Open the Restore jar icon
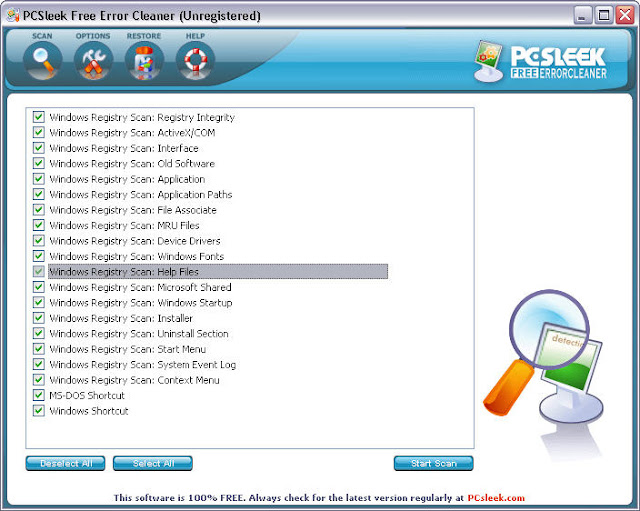The image size is (640, 511). coord(144,60)
